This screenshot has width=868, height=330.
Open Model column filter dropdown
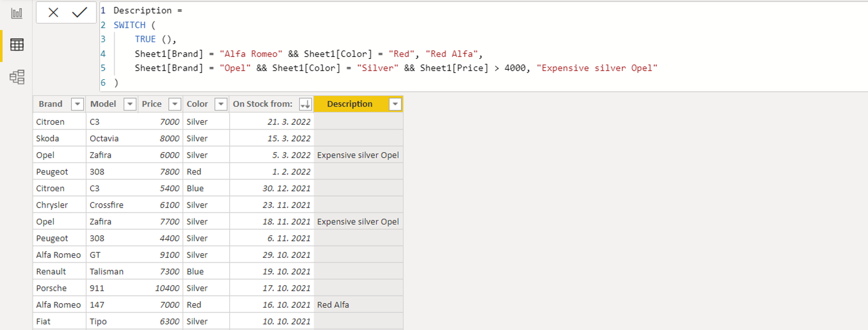tap(130, 104)
